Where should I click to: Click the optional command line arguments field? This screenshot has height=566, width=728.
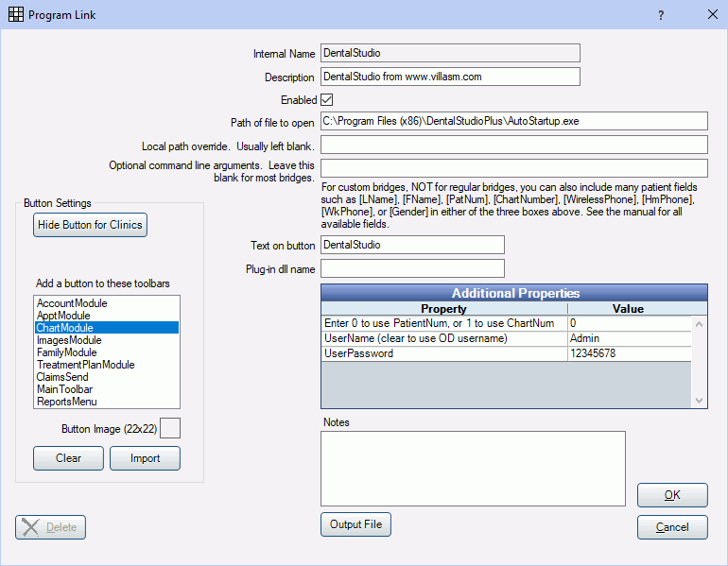pos(514,168)
